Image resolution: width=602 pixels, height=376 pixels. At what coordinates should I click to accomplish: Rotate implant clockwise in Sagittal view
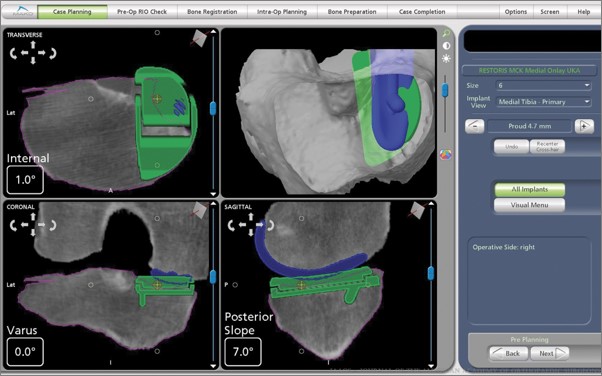coord(270,225)
